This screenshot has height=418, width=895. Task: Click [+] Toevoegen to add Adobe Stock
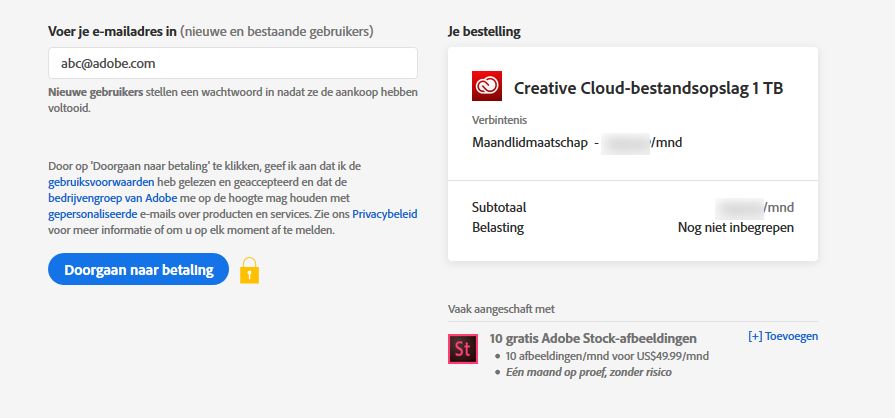(x=783, y=336)
